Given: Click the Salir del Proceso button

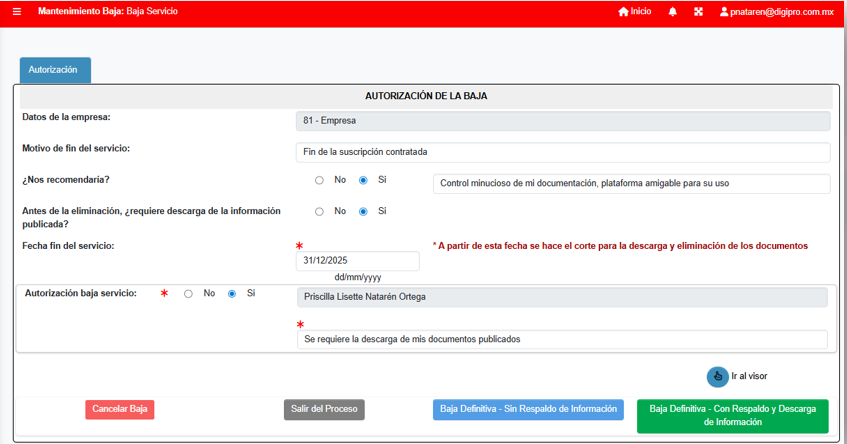Looking at the screenshot, I should click(x=324, y=409).
